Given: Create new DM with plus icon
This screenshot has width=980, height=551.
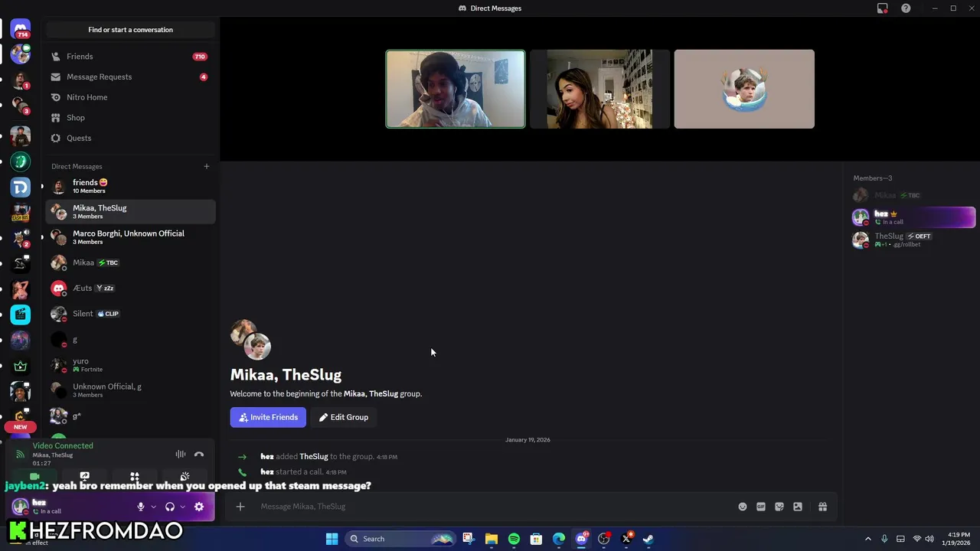Looking at the screenshot, I should (x=206, y=166).
